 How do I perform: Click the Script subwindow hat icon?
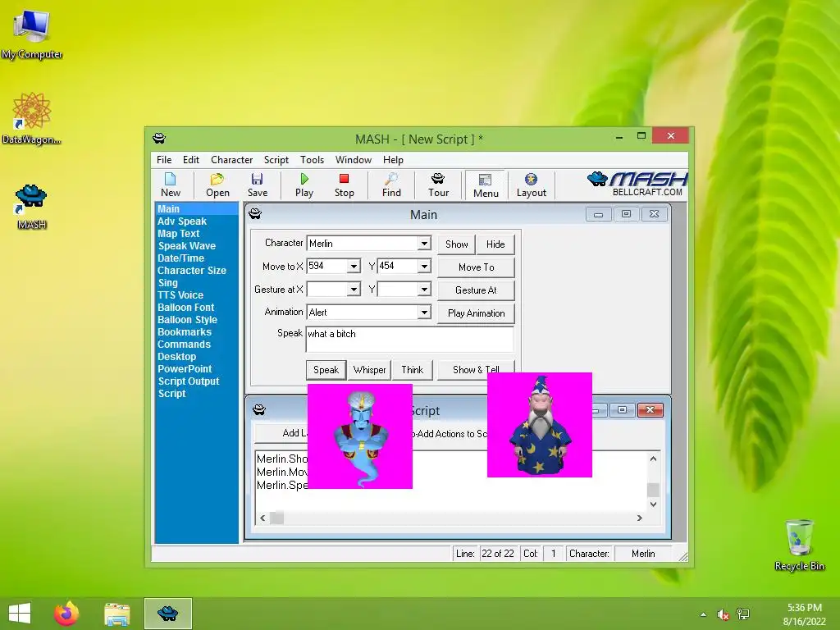click(x=259, y=410)
